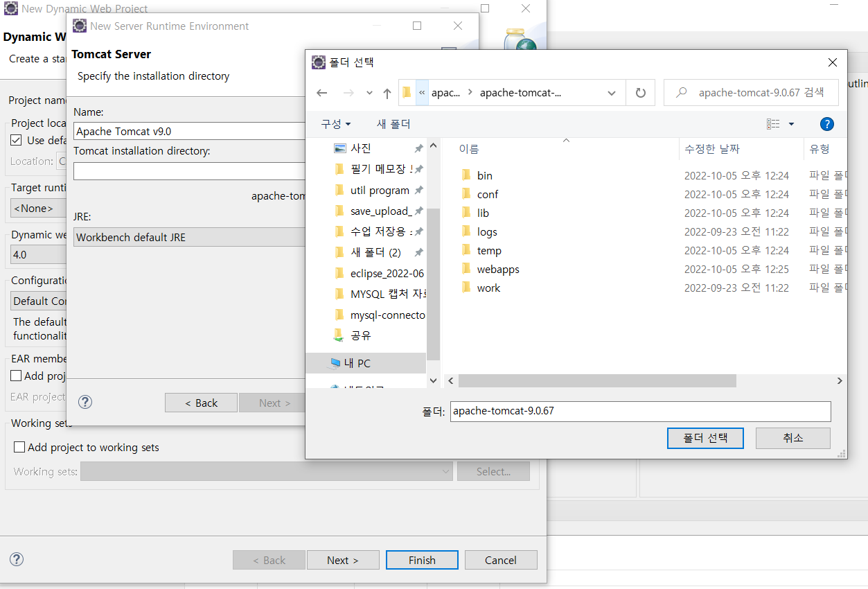The height and width of the screenshot is (589, 868).
Task: Go back in folder picker navigation
Action: tap(321, 93)
